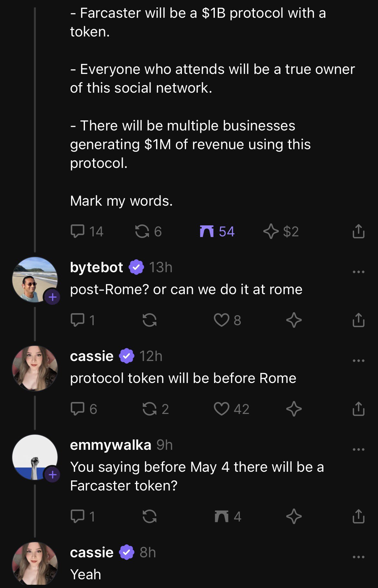Follow bytebot using the avatar plus badge
The height and width of the screenshot is (588, 378).
(x=53, y=297)
